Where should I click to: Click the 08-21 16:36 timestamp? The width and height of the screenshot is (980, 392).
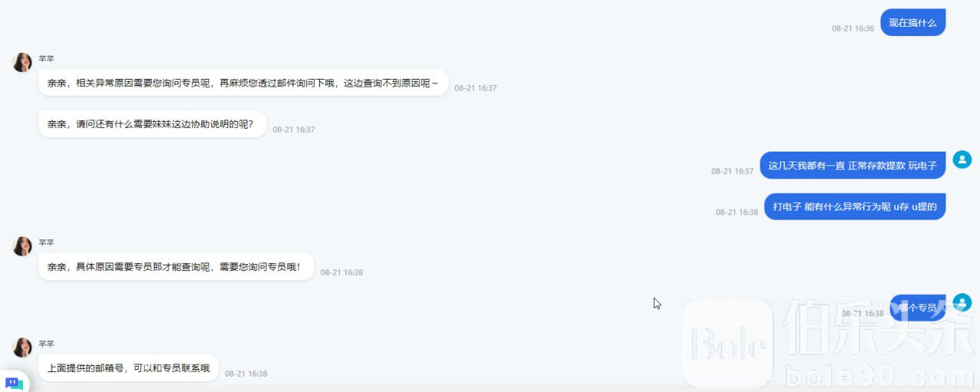[x=853, y=28]
